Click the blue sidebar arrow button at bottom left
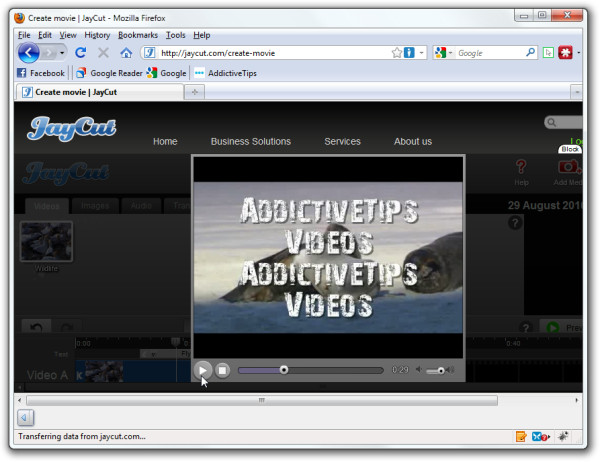The height and width of the screenshot is (462, 600). [25, 417]
